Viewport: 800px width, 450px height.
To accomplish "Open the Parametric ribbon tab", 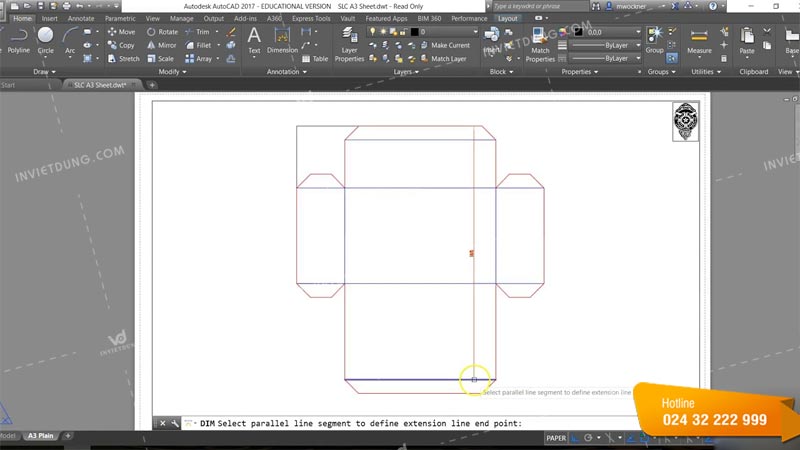I will (x=120, y=18).
